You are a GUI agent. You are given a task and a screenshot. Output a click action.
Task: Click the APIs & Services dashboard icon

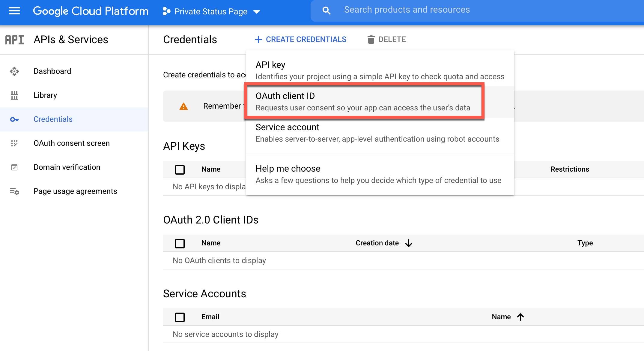(x=14, y=70)
